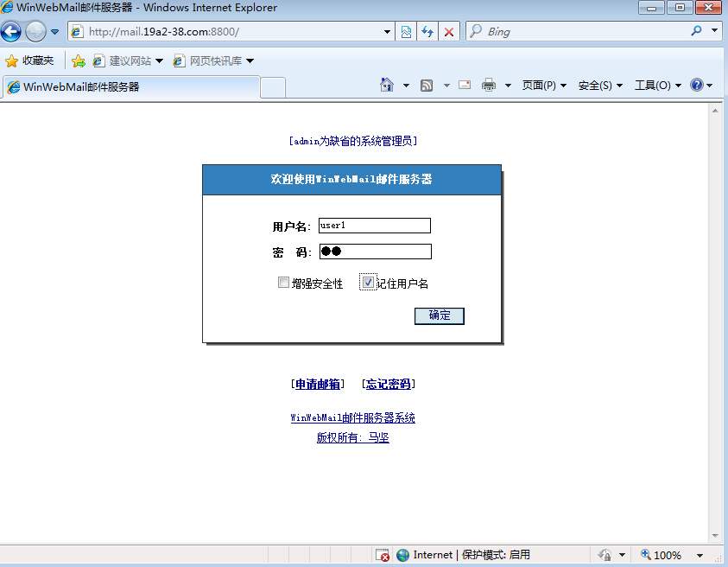The height and width of the screenshot is (567, 728).
Task: Click the Print icon
Action: tap(489, 85)
